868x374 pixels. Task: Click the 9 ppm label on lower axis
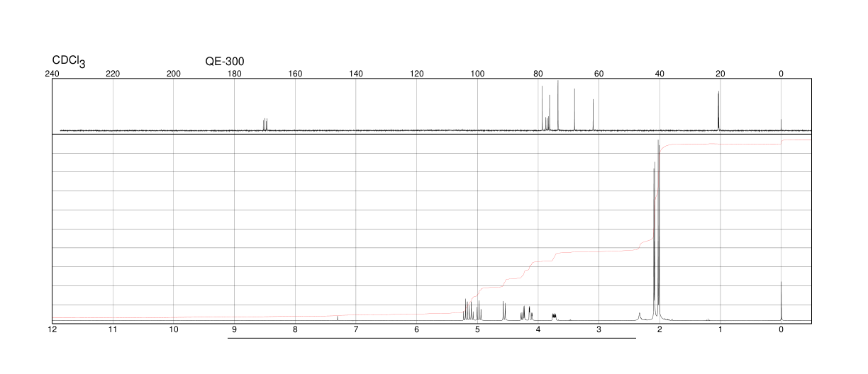(234, 329)
